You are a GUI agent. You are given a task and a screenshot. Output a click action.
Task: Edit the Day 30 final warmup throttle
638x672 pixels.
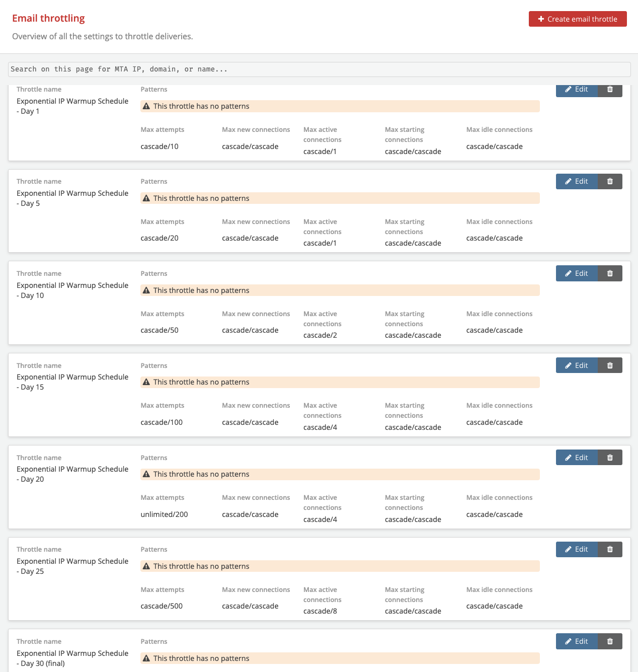click(577, 641)
